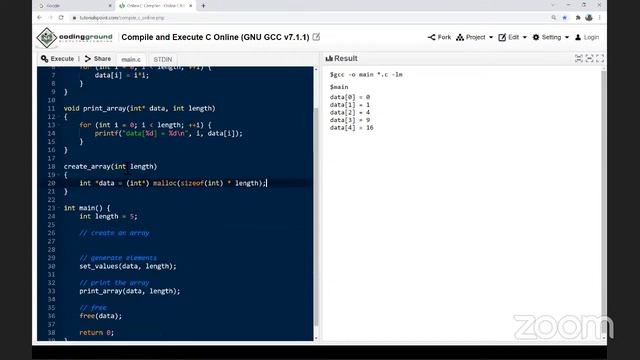Click the 'void print_array' function header
This screenshot has height=360, width=640.
[x=139, y=109]
